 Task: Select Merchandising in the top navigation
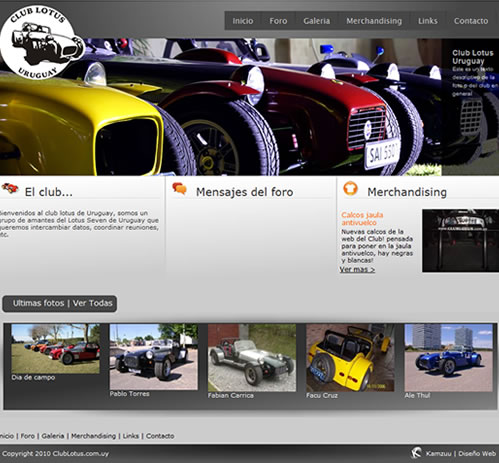(x=374, y=21)
